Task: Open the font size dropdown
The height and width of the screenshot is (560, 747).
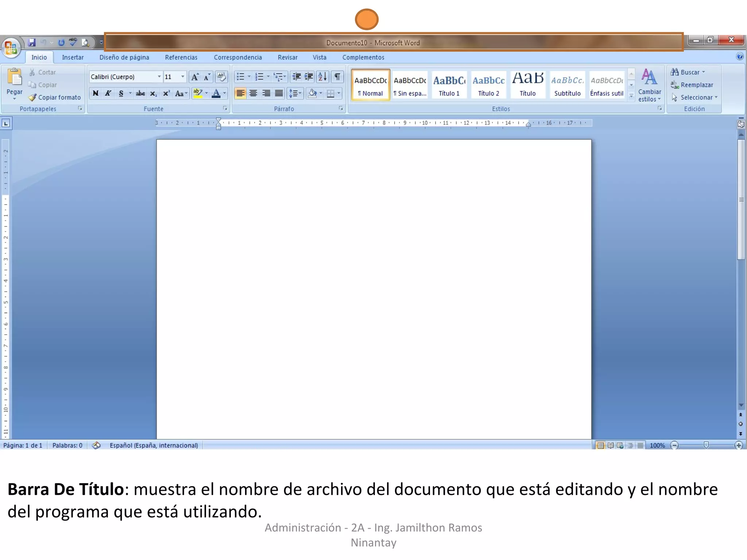Action: 183,77
